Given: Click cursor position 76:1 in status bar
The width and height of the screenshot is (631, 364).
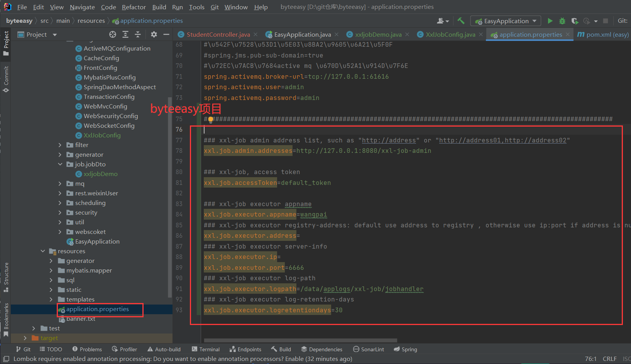Looking at the screenshot, I should (x=590, y=359).
